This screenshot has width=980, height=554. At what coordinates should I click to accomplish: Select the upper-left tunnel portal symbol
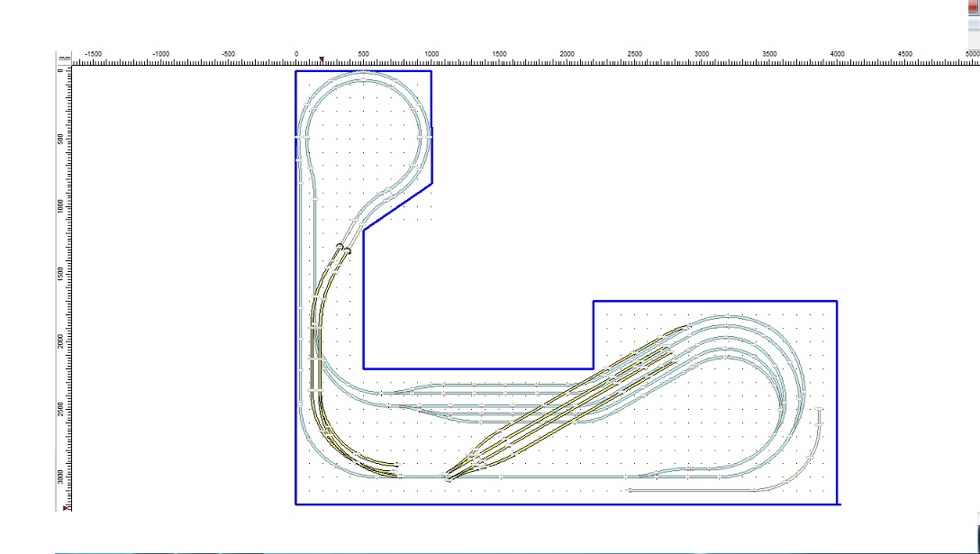[x=340, y=246]
